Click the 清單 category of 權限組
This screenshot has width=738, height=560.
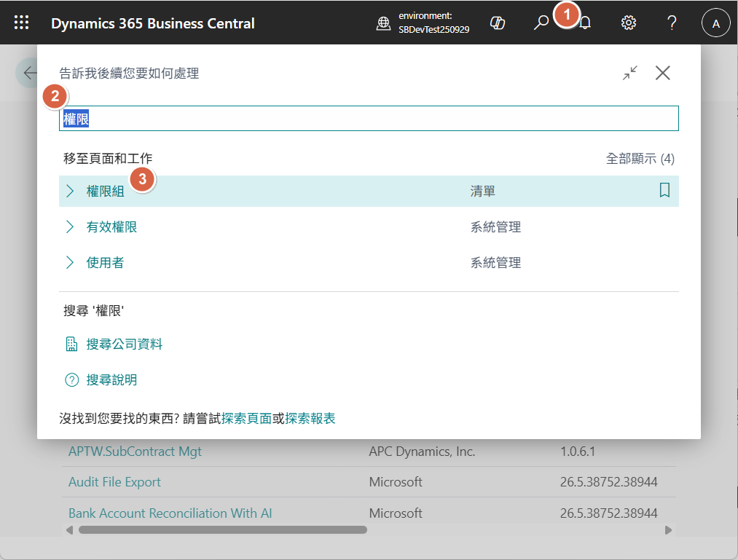483,191
